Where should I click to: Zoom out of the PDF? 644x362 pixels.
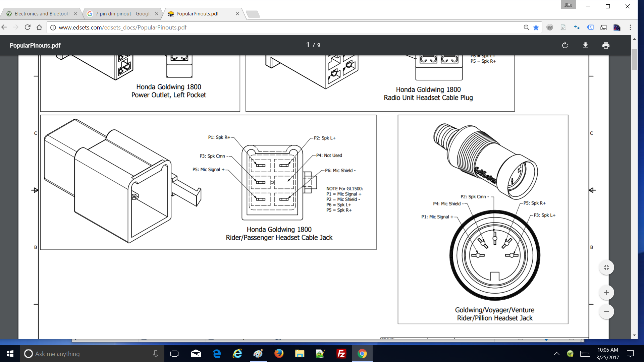tap(606, 312)
